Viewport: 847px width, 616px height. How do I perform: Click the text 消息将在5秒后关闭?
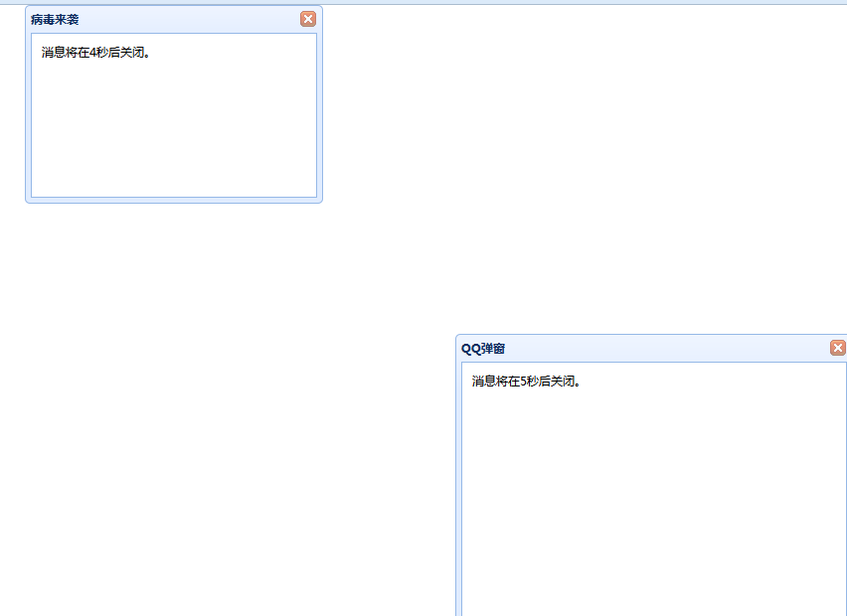point(526,382)
